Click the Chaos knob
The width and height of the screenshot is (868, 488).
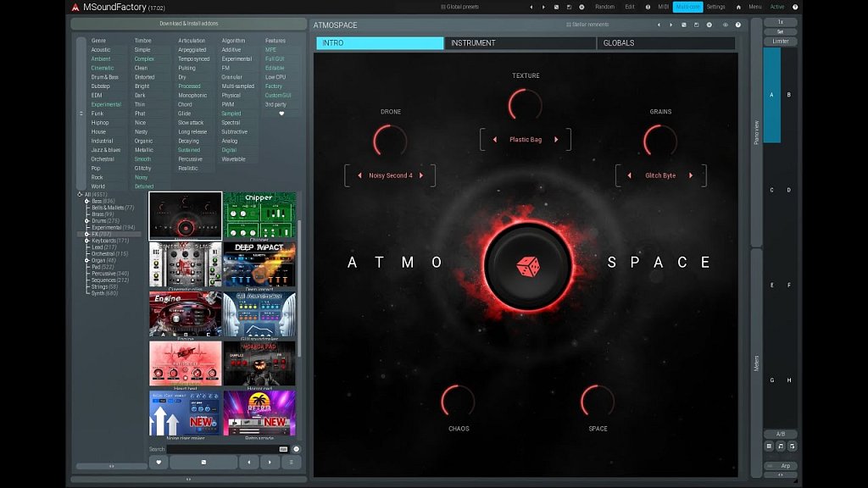click(x=458, y=401)
